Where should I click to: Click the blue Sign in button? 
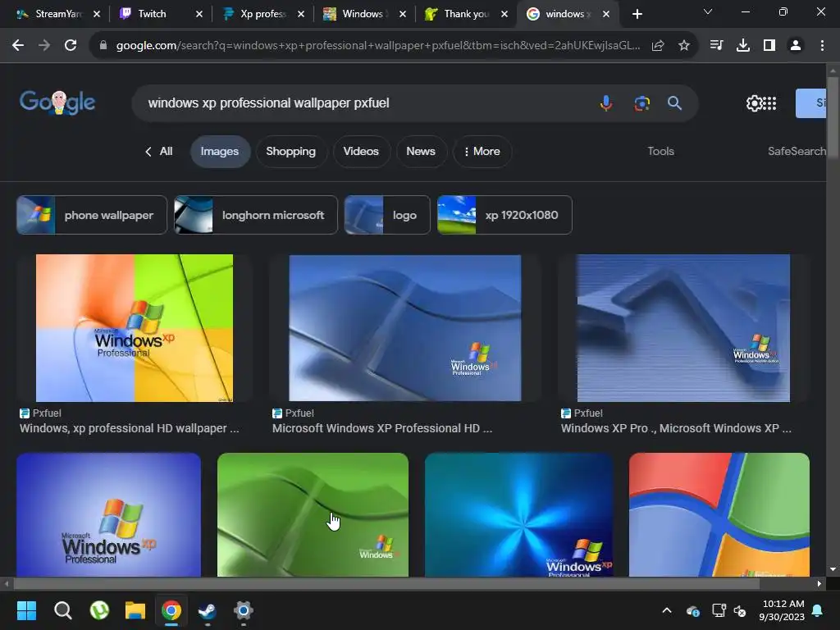click(810, 103)
